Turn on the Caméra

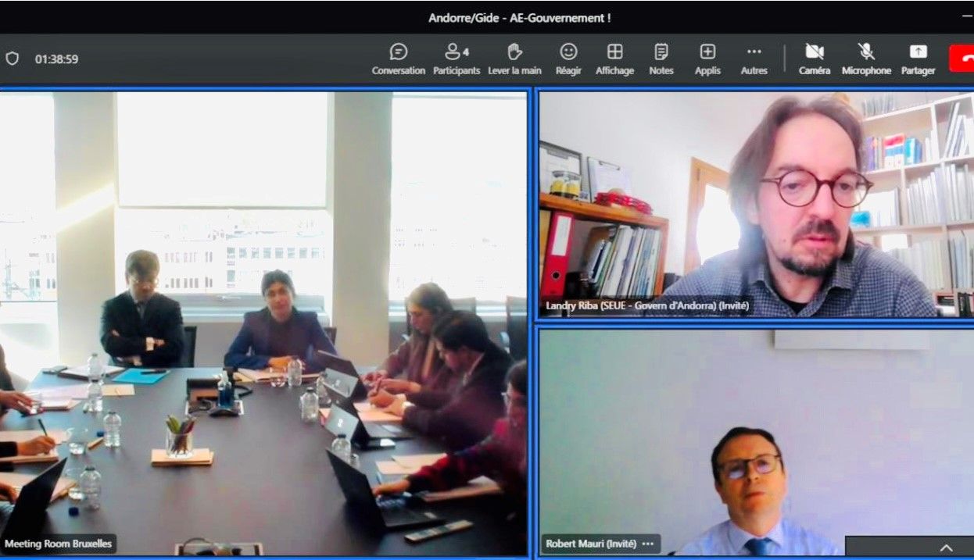[814, 59]
